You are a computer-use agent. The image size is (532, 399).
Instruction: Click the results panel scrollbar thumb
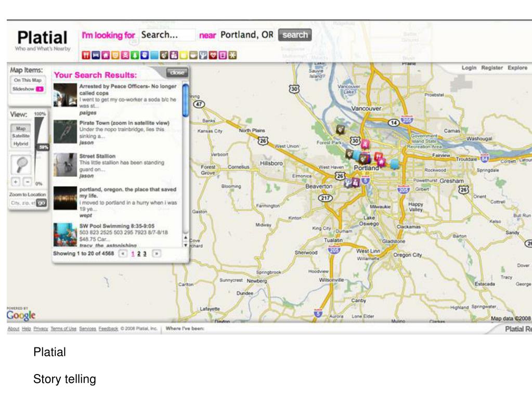point(186,100)
